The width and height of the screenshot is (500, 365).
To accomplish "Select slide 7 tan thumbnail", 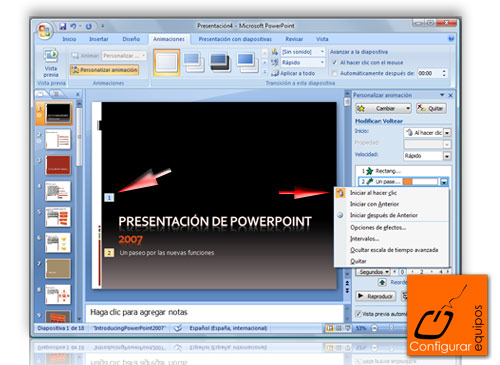I will (58, 268).
